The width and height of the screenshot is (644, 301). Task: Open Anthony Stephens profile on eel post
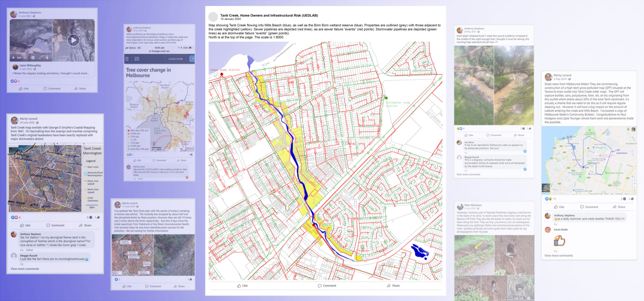(30, 13)
